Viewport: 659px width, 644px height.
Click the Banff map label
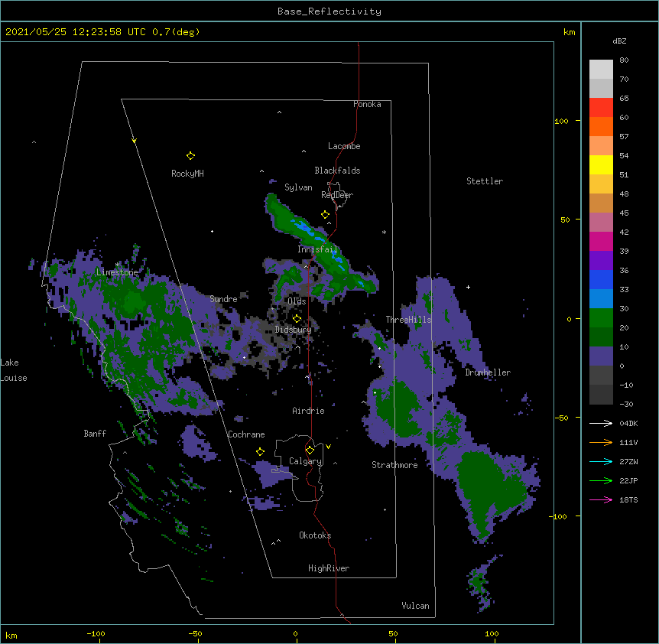point(95,434)
